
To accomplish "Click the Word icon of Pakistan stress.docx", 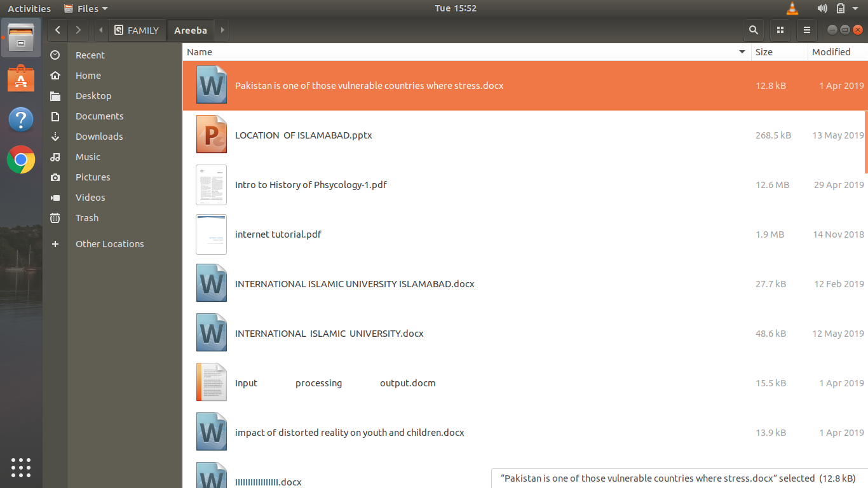I will [212, 85].
